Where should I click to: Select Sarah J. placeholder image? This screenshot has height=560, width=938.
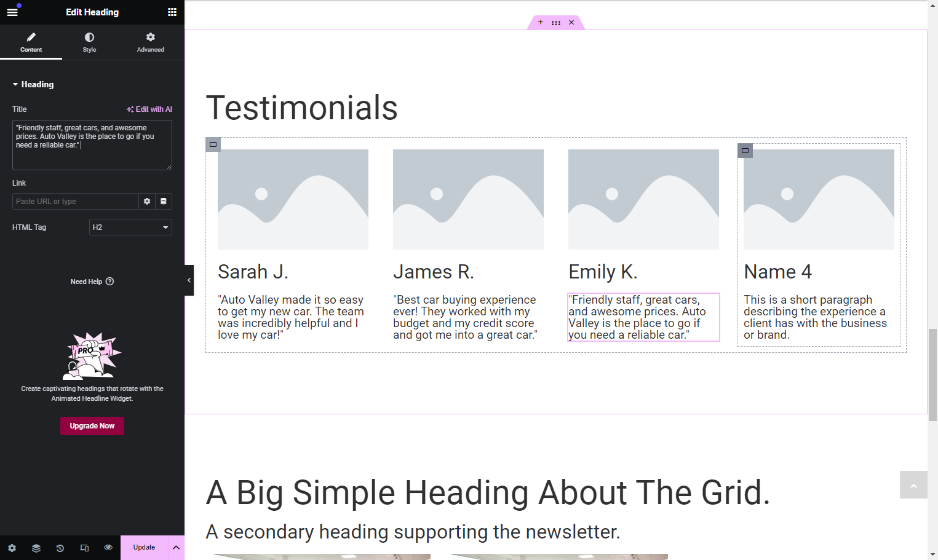pyautogui.click(x=293, y=200)
